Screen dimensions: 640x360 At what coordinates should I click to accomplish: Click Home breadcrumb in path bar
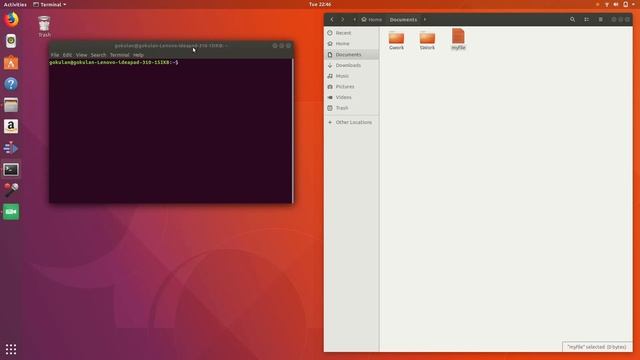pos(371,20)
